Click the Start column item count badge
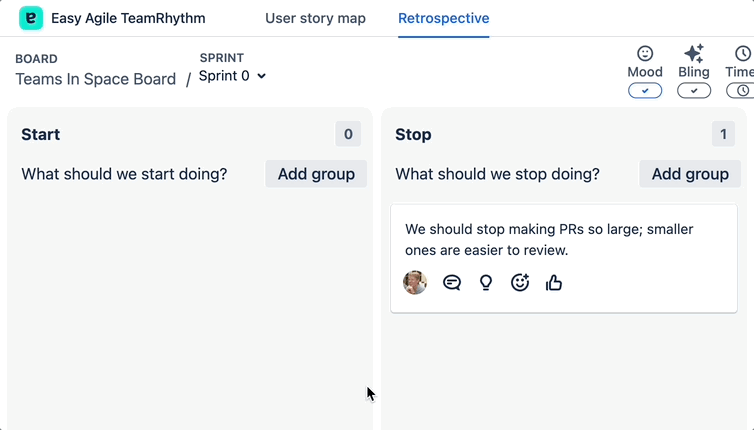The image size is (754, 430). [348, 134]
